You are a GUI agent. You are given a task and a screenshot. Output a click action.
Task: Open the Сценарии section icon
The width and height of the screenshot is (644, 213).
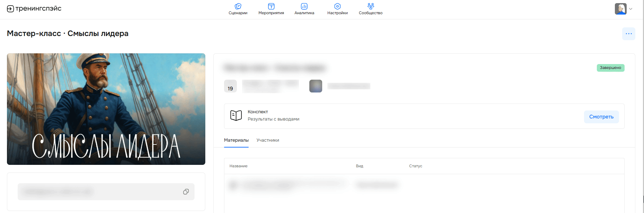238,6
